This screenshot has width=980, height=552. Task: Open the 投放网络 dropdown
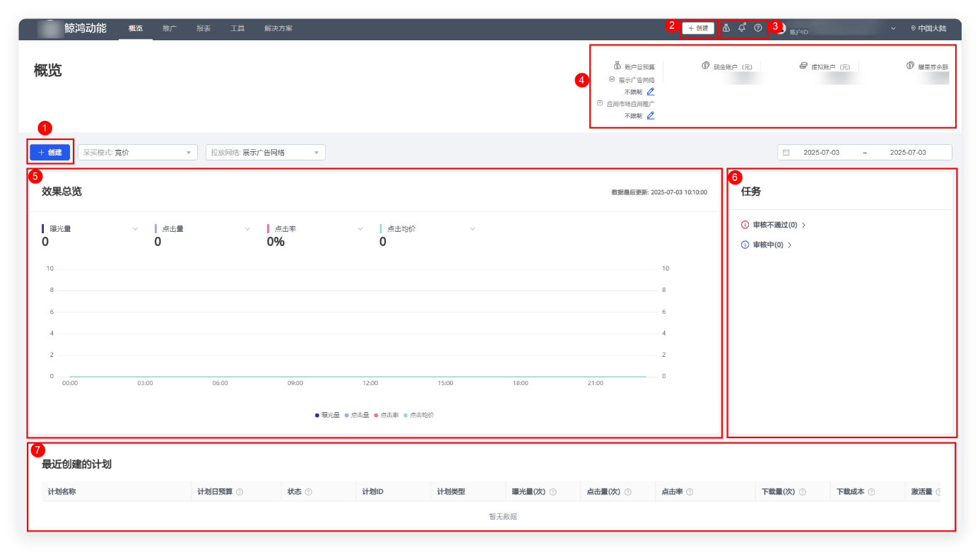pos(266,153)
